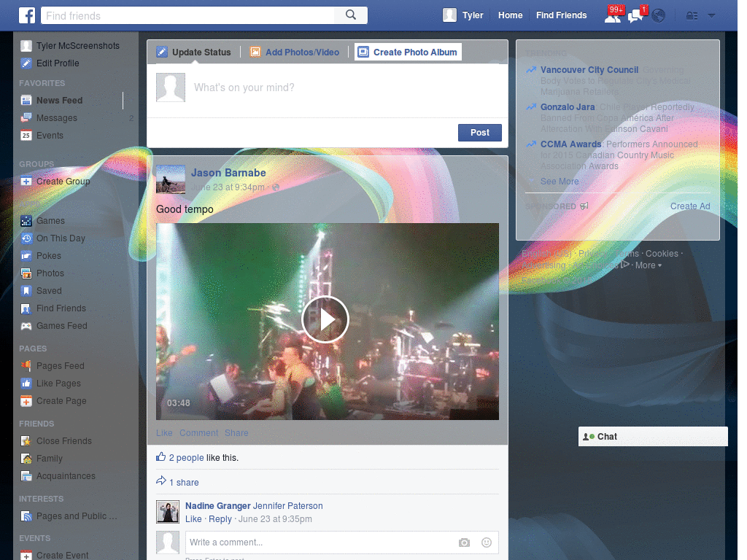Reply to Nadine Granger's comment
The width and height of the screenshot is (747, 560).
click(220, 519)
